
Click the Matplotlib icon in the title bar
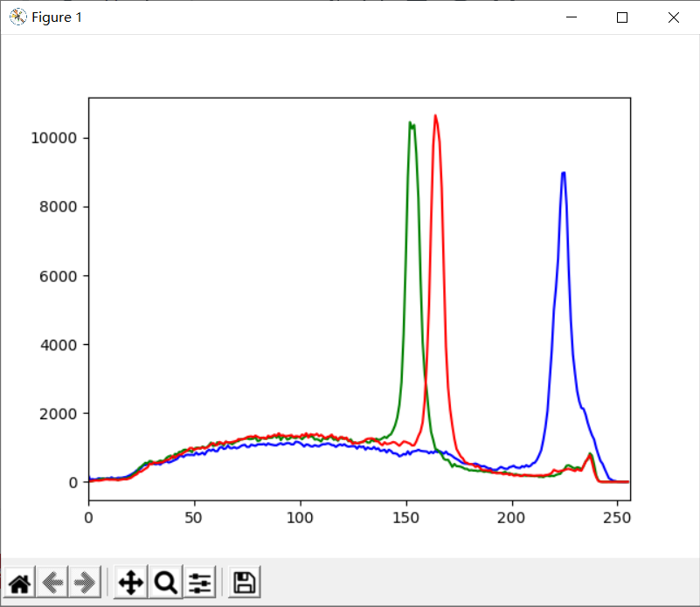click(17, 17)
